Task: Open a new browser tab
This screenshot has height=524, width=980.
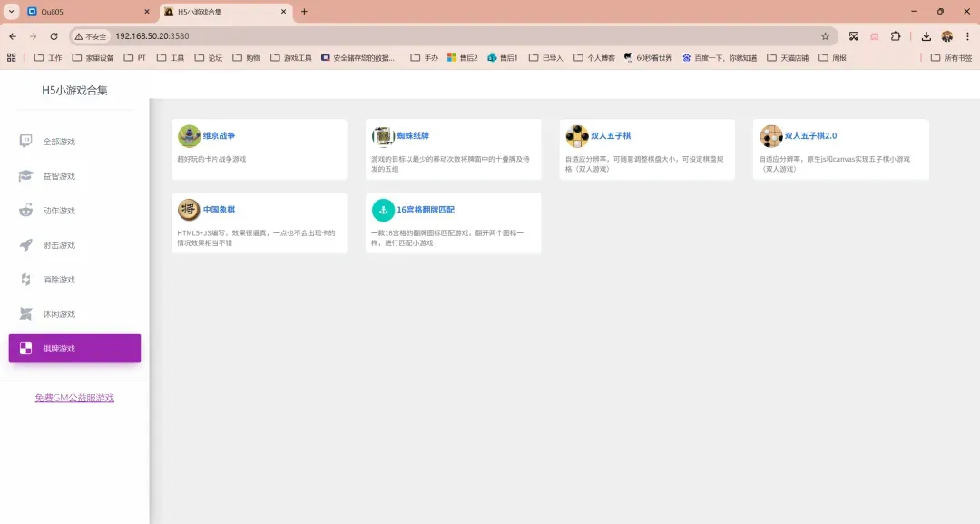Action: coord(304,12)
